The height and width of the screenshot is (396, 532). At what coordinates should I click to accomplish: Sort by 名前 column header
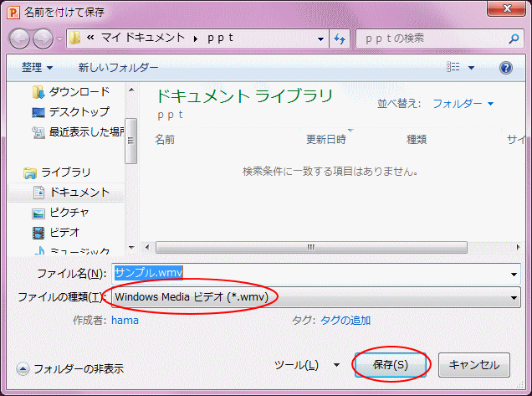tap(165, 139)
